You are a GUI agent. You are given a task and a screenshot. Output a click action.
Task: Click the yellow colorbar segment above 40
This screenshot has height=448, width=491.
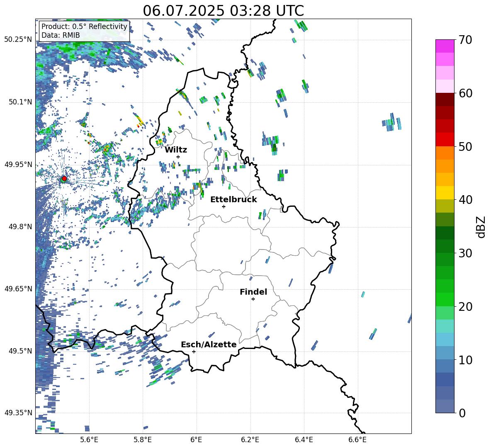pyautogui.click(x=445, y=193)
